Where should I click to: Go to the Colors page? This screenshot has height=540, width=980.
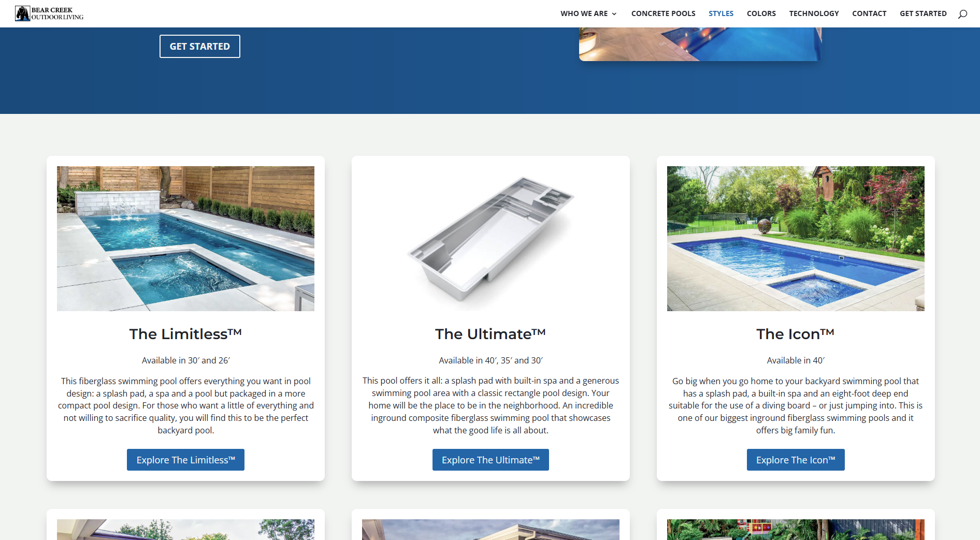[x=761, y=13]
